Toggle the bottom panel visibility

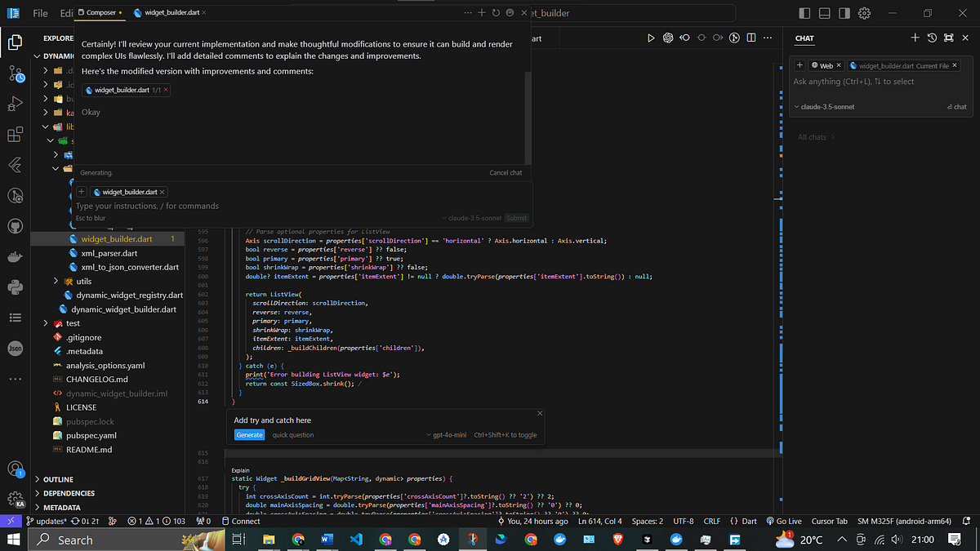click(826, 13)
